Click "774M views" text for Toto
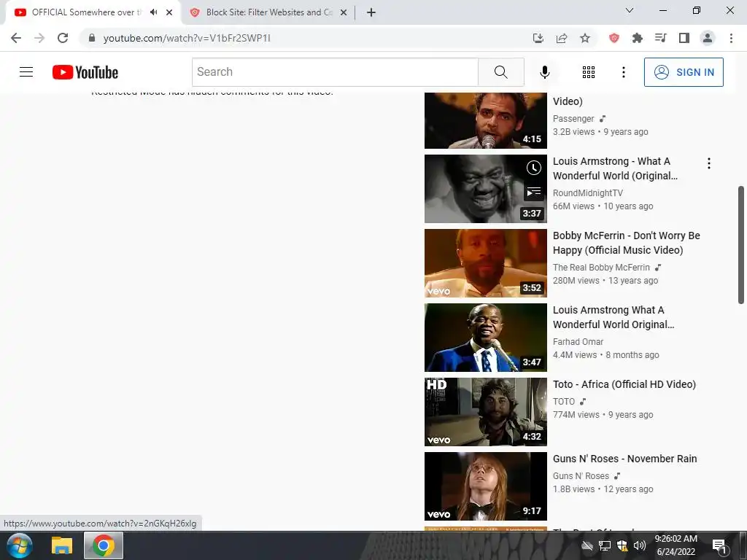 coord(576,415)
